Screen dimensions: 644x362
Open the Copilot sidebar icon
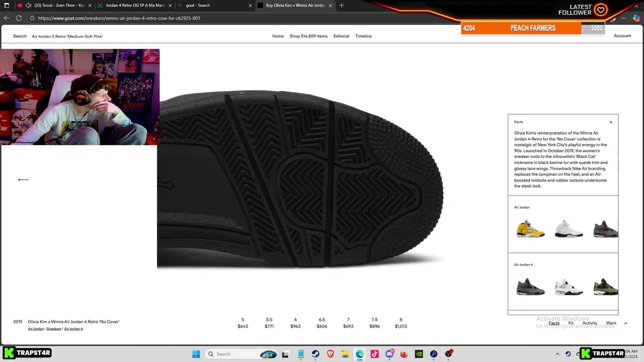636,18
